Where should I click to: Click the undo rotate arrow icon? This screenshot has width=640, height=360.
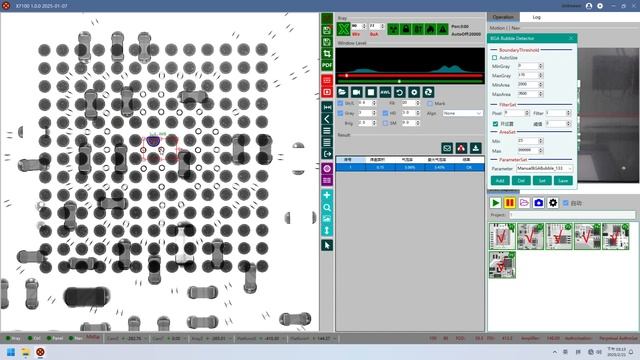point(400,92)
